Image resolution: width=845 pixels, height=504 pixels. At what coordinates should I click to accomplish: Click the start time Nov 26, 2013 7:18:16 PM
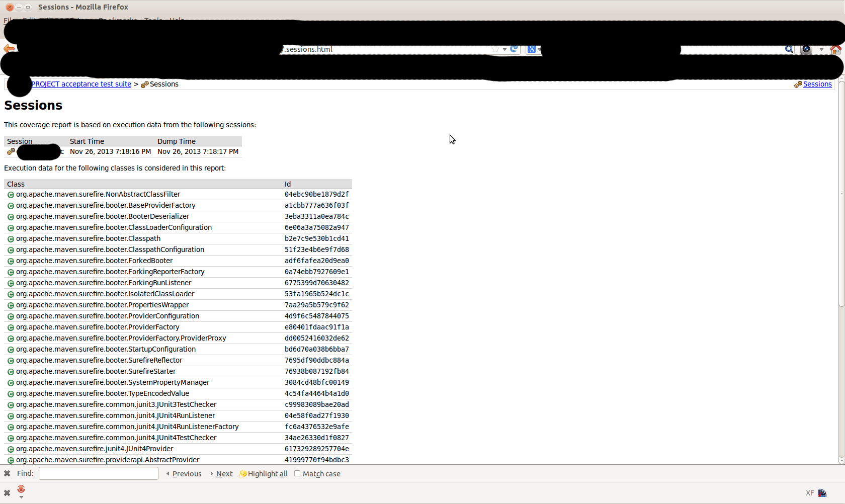pyautogui.click(x=111, y=151)
